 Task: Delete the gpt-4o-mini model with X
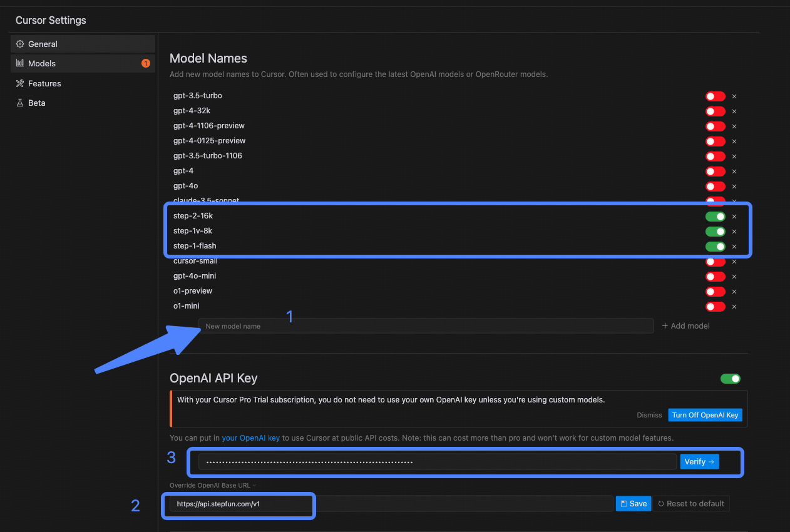tap(734, 277)
